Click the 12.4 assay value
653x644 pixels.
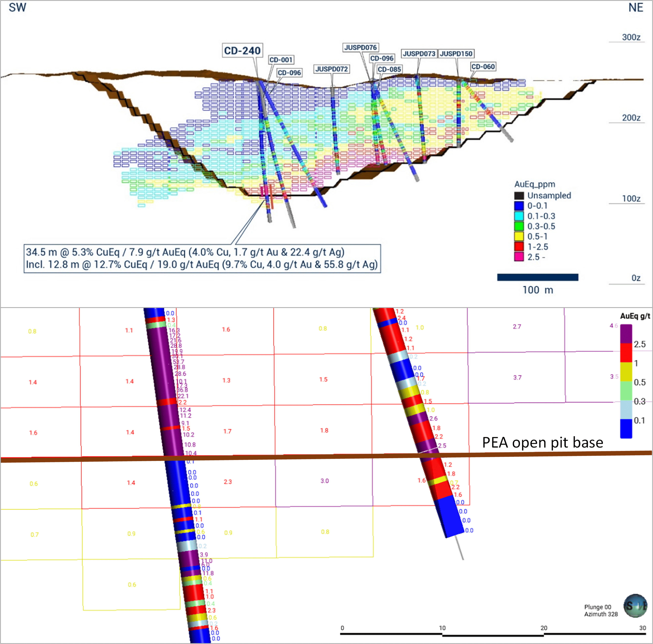click(185, 410)
